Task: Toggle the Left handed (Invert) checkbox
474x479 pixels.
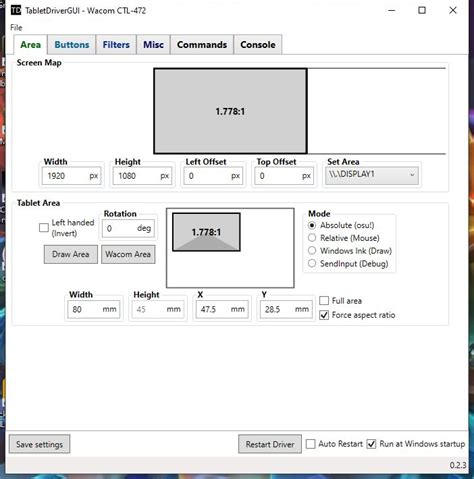Action: 44,228
